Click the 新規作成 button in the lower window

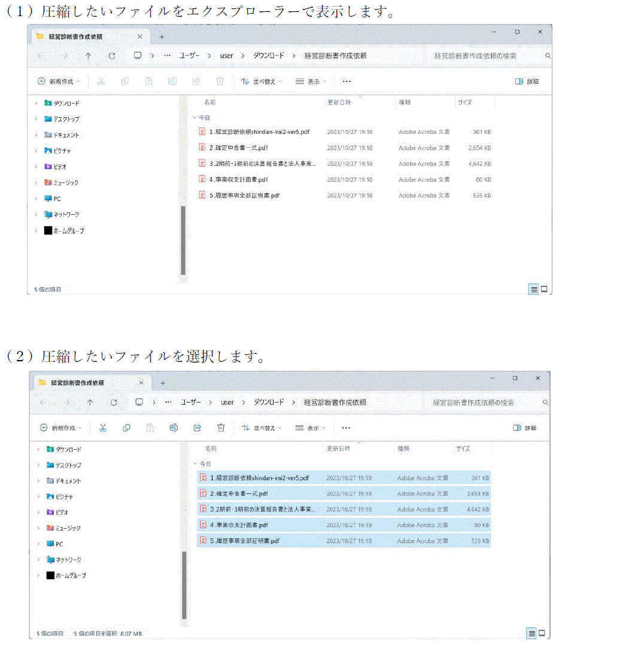click(60, 428)
